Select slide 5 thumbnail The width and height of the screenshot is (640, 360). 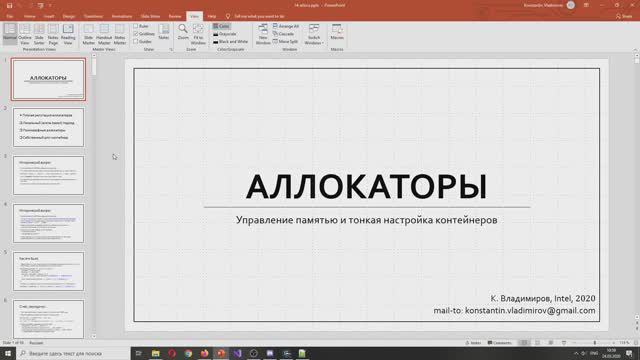pos(48,271)
